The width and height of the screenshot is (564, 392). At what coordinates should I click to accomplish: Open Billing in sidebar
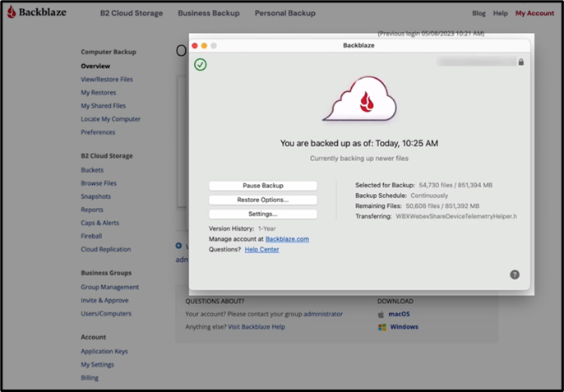(90, 378)
